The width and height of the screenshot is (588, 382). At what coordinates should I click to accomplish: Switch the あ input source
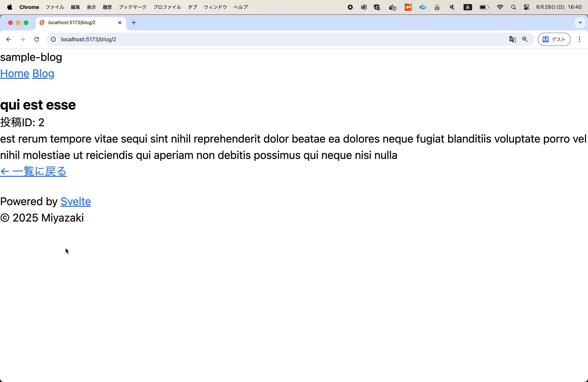coord(467,7)
